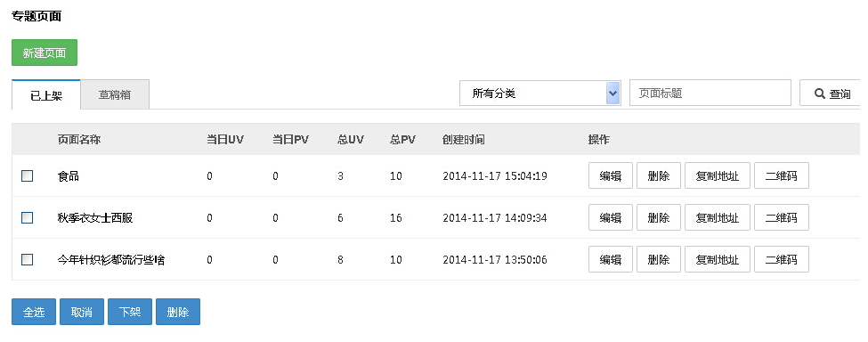This screenshot has width=868, height=342.
Task: Edit the 食品 page via 编辑
Action: (x=610, y=176)
